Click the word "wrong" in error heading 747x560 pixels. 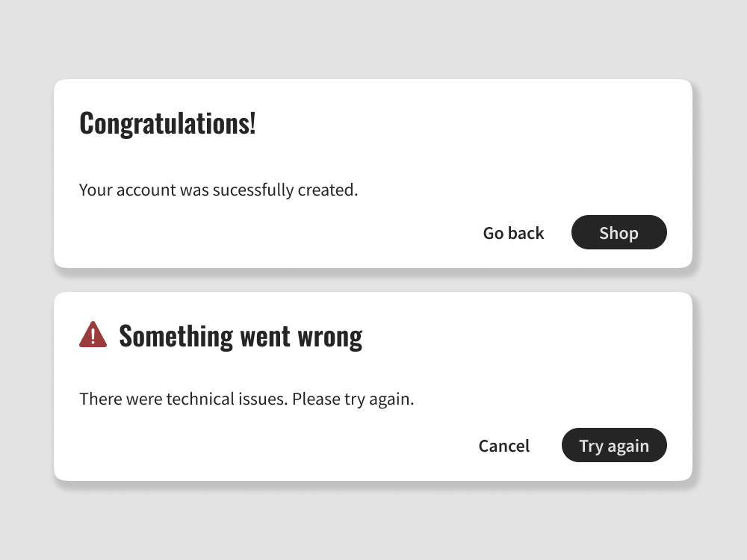pos(330,337)
